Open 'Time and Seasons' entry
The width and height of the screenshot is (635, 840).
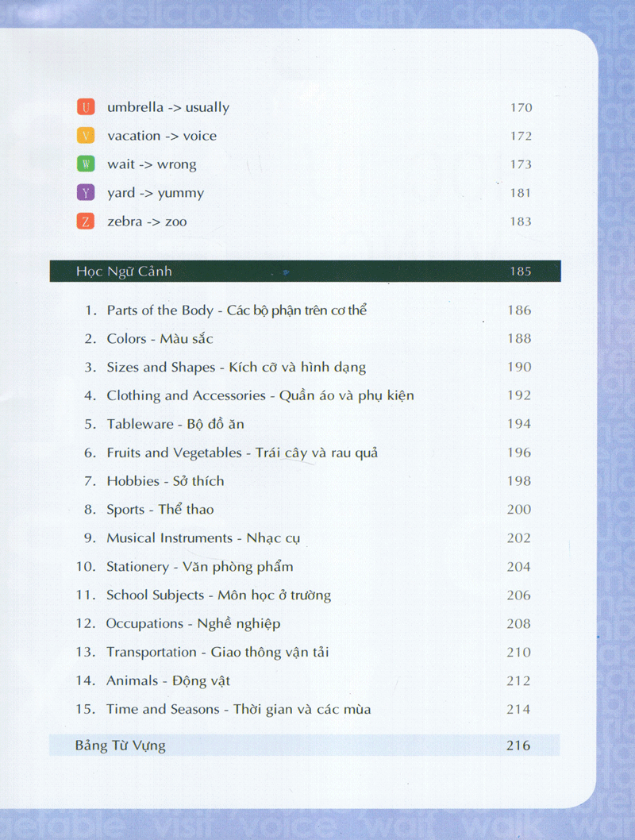point(238,709)
